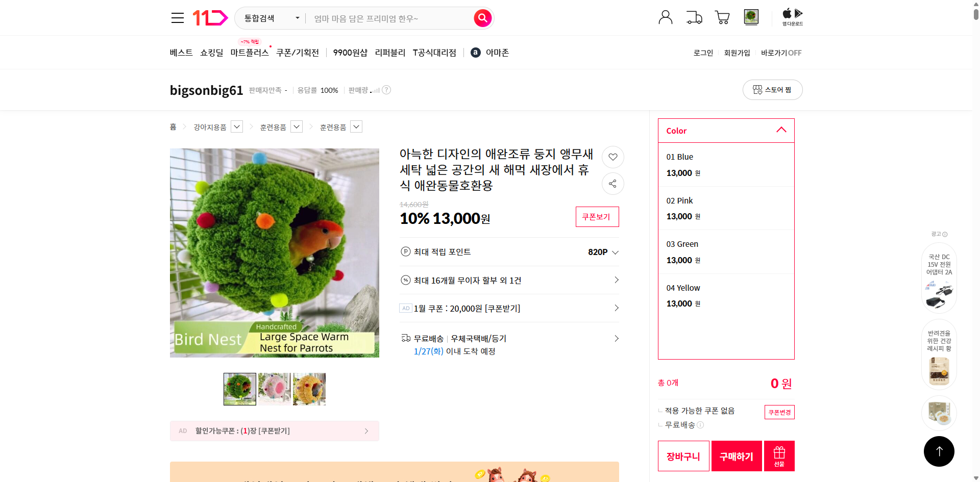The image size is (980, 482).
Task: Select the 02 Pink option
Action: tap(725, 208)
